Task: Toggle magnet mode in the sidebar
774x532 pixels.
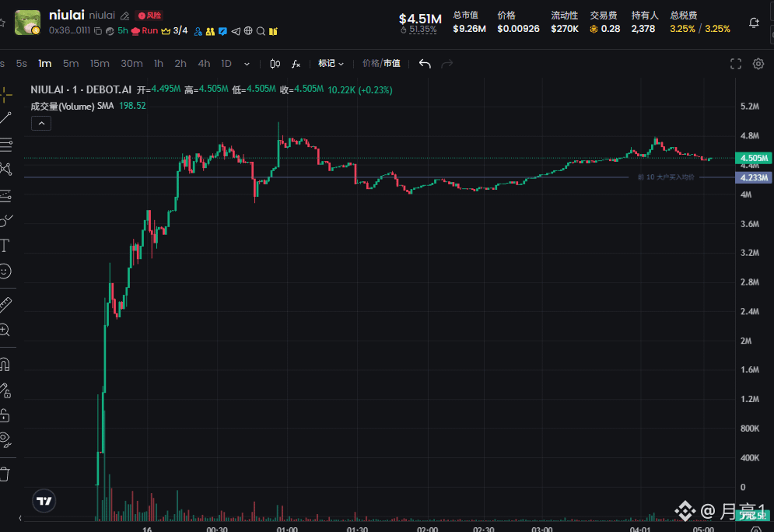Action: click(5, 364)
